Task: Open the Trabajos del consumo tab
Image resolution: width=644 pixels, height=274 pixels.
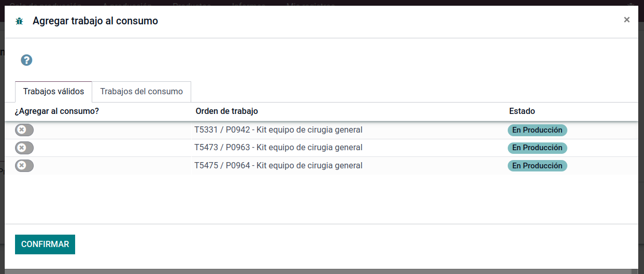Action: [x=141, y=92]
